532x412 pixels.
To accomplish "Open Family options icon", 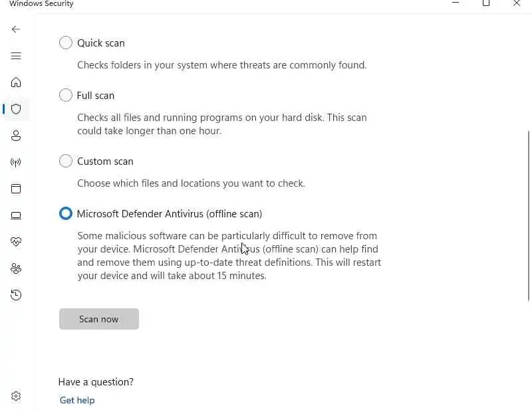I will (x=16, y=268).
